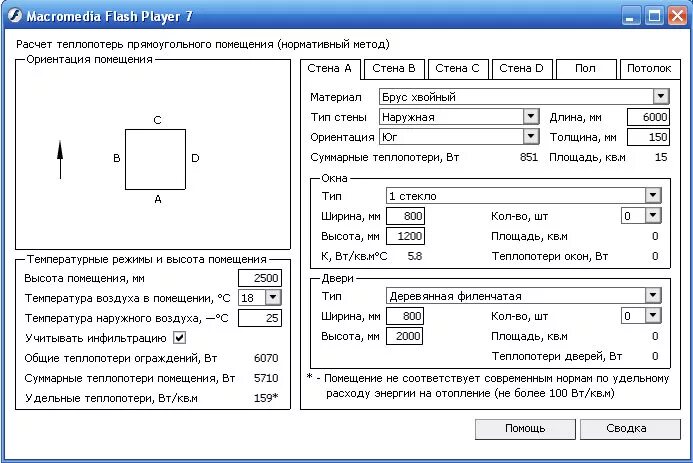
Task: Click the norms warning note about 100 Вт/кв.м
Action: click(x=488, y=386)
